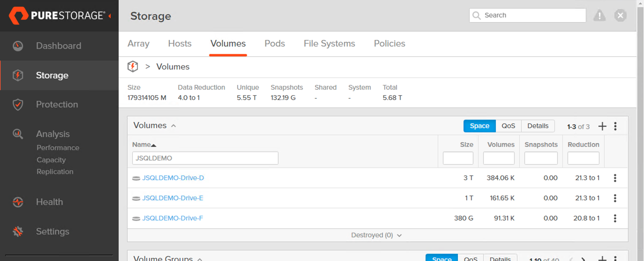Click the array breadcrumb shield icon
Image resolution: width=644 pixels, height=261 pixels.
[133, 67]
